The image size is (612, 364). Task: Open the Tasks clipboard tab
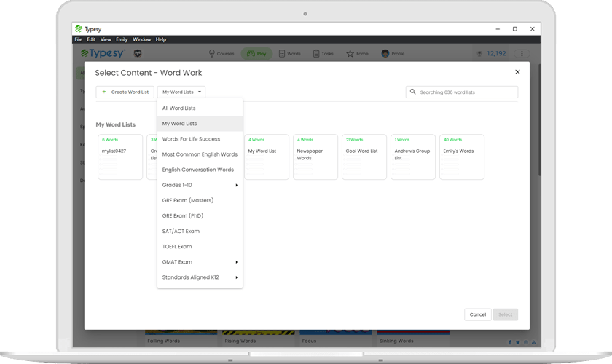pyautogui.click(x=323, y=53)
